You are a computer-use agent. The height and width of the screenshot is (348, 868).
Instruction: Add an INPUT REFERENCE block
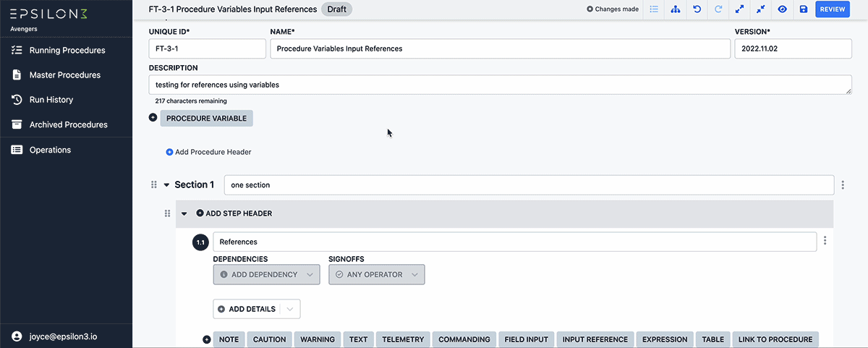(x=595, y=339)
